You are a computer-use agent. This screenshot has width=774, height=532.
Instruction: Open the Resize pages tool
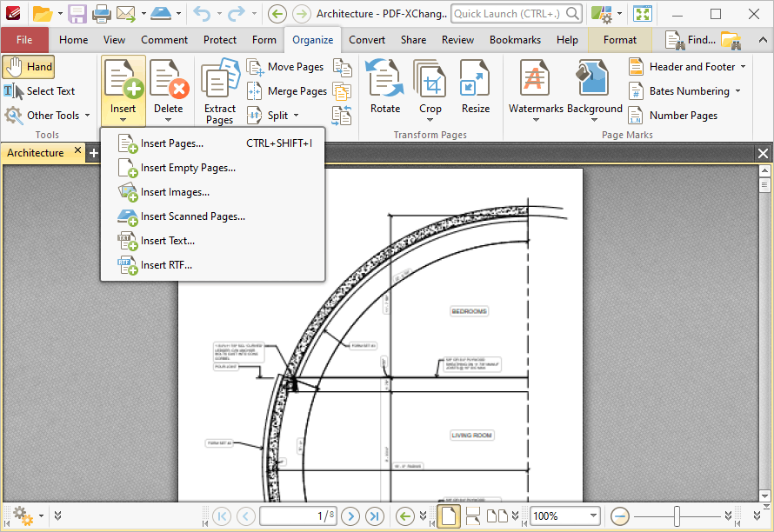coord(476,87)
